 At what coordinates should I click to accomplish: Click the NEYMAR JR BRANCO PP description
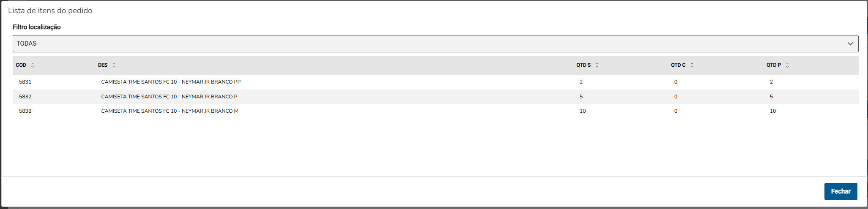tap(171, 82)
